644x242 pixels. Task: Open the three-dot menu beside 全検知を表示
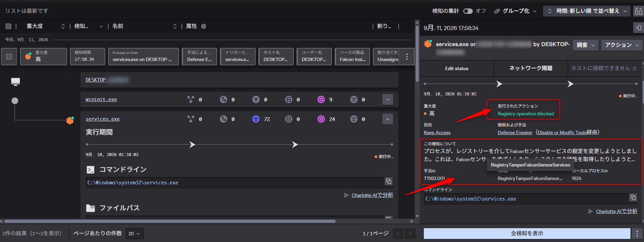click(637, 234)
